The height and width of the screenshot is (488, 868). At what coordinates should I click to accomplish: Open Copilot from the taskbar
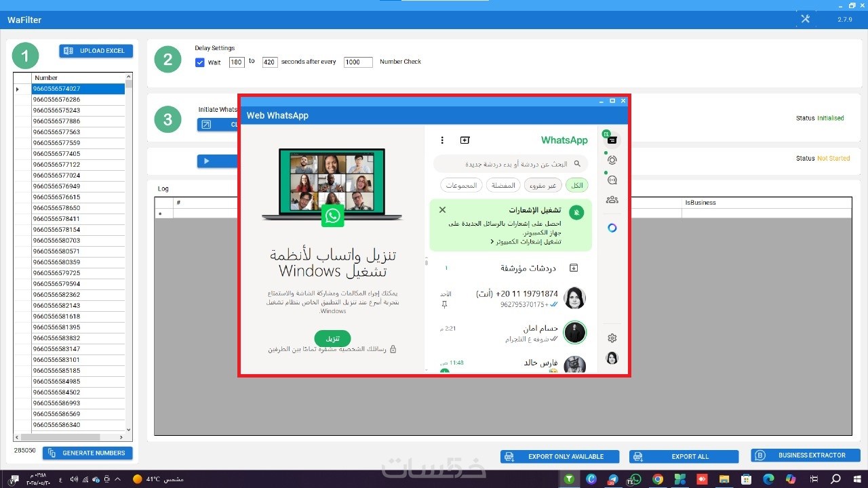click(x=790, y=479)
